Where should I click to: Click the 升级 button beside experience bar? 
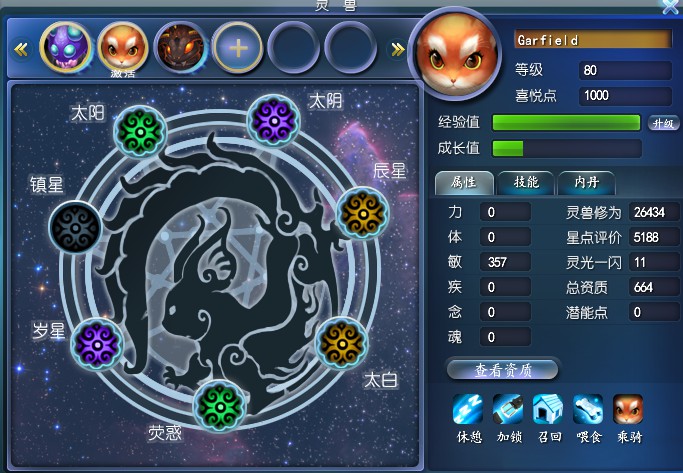[663, 123]
